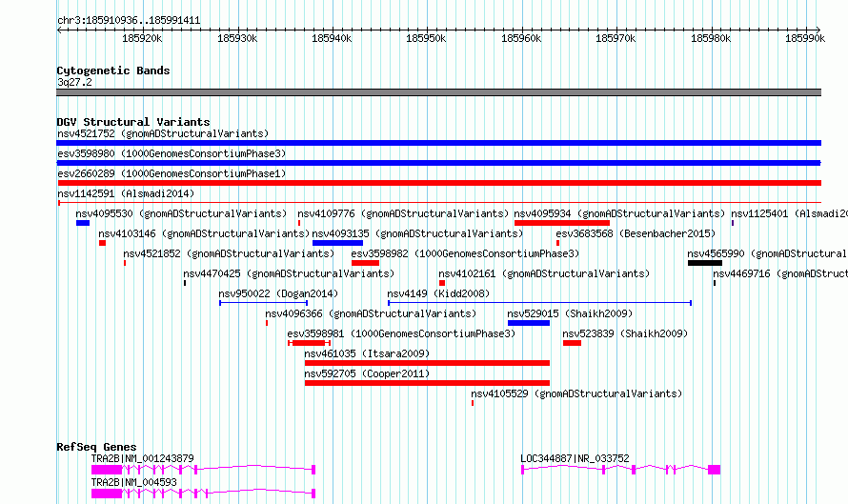Select the nsv950022 (Dogan2014) variant label

pyautogui.click(x=278, y=293)
